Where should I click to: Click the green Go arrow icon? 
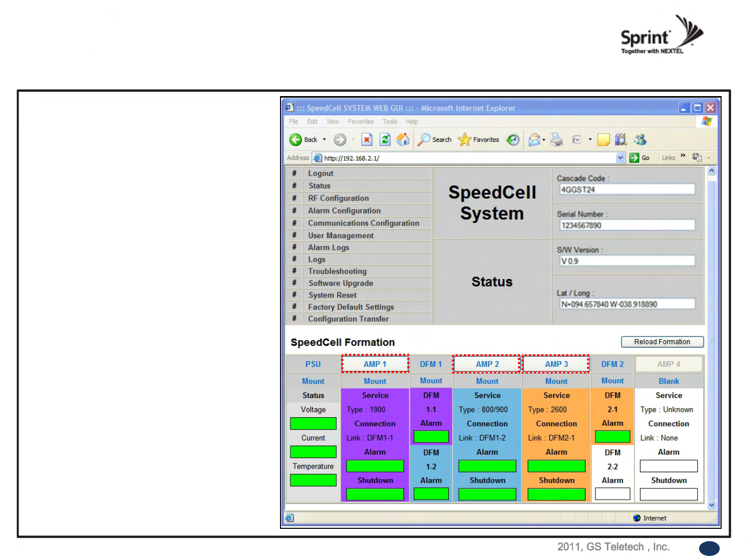click(x=634, y=158)
